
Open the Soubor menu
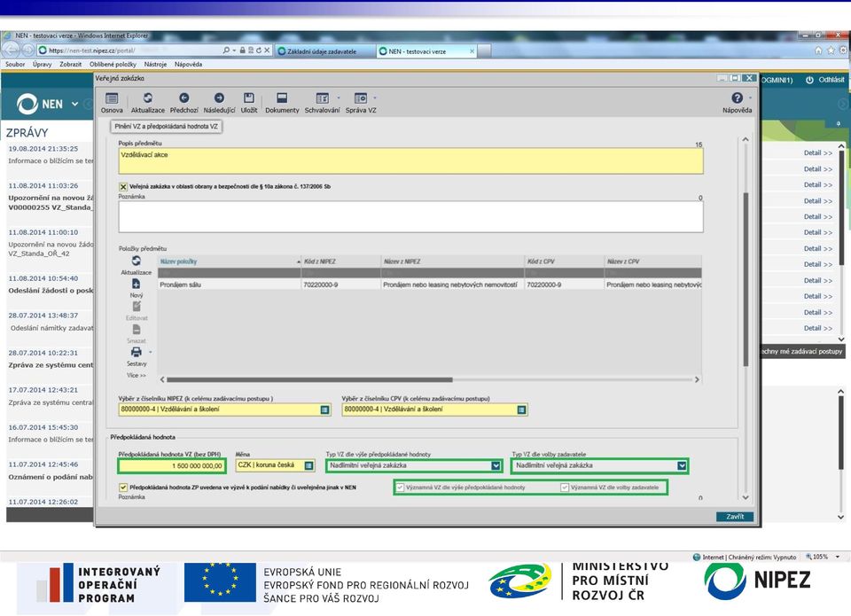[15, 64]
